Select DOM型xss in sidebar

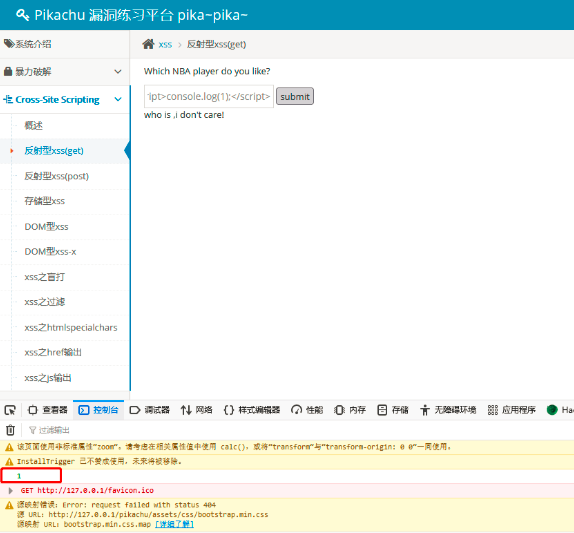tap(46, 227)
